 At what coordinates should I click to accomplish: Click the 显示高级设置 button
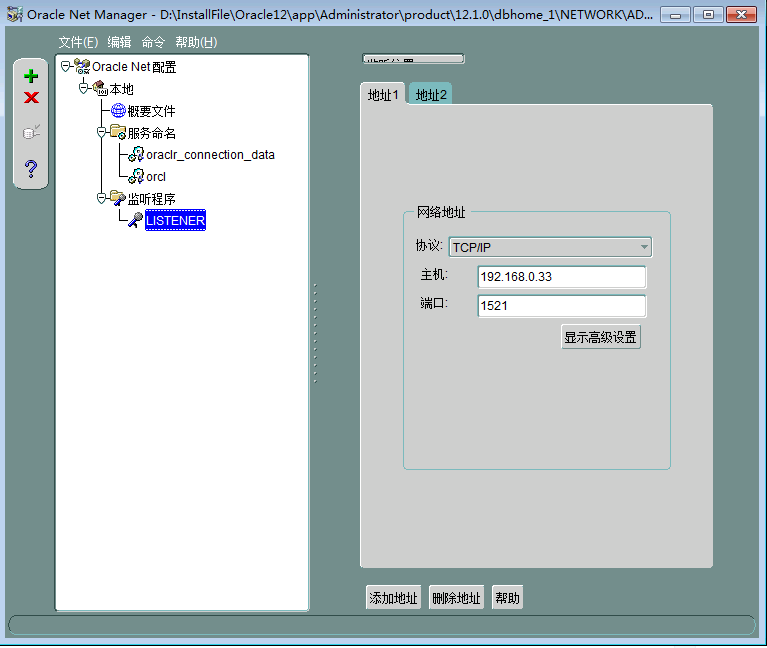(x=601, y=337)
